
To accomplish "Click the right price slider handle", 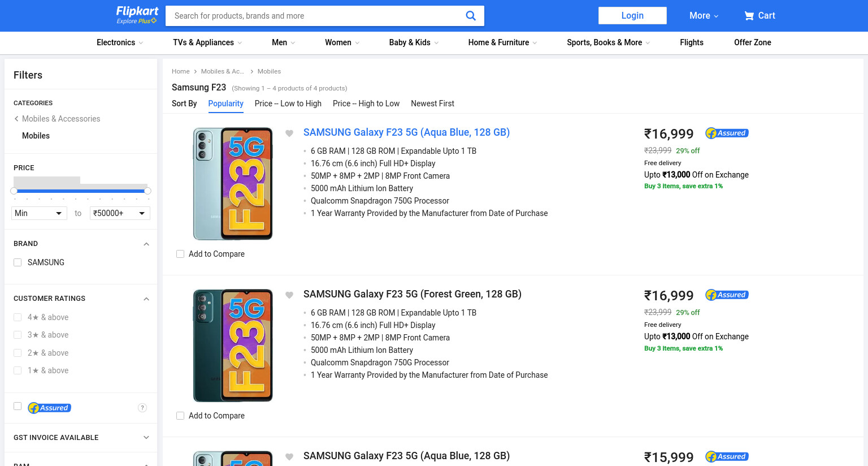I will (147, 191).
